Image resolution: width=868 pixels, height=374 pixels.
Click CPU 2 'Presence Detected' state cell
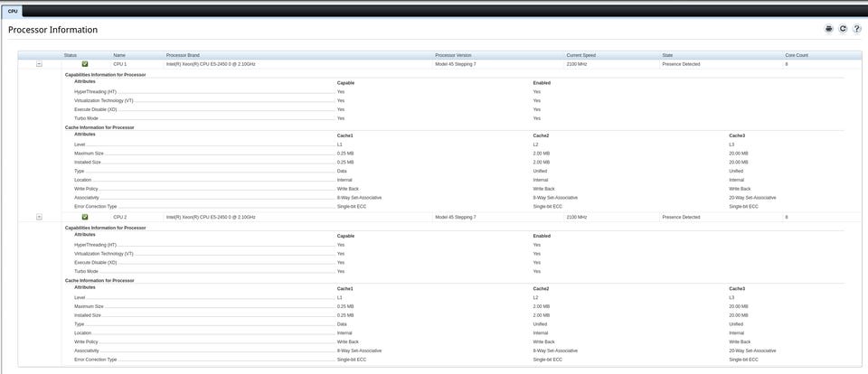(x=681, y=218)
